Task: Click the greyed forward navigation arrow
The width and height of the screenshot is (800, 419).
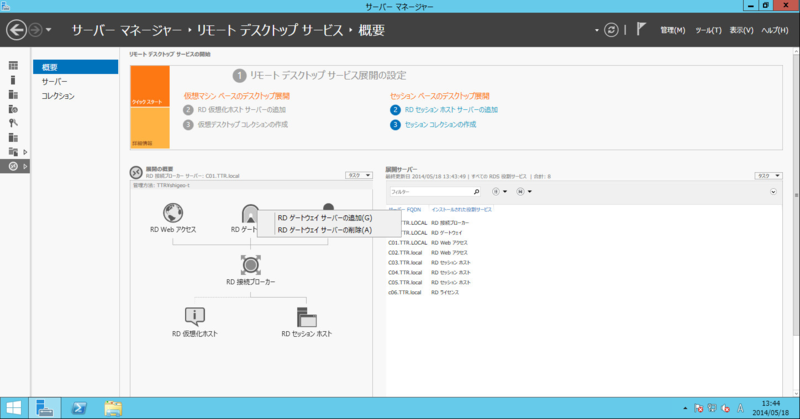Action: 35,30
